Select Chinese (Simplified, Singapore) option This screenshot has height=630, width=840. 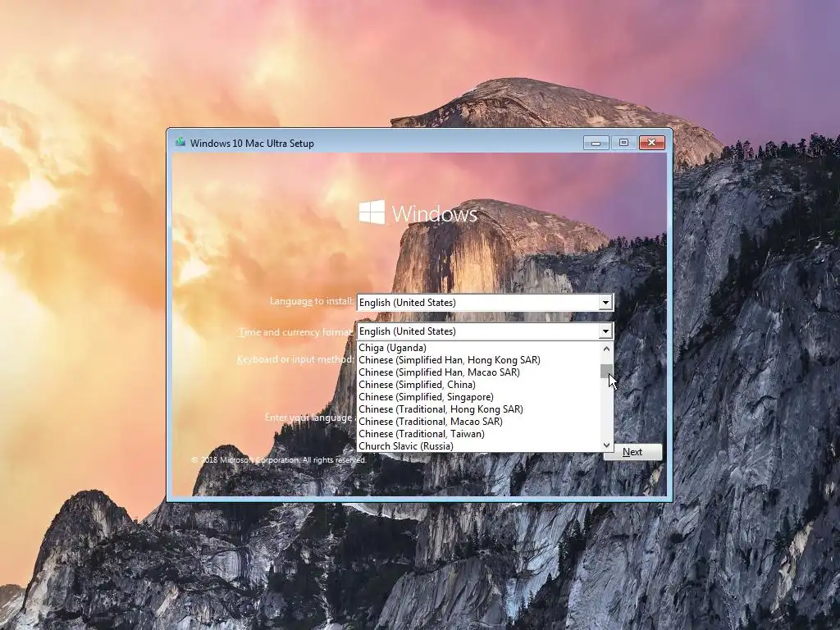coord(478,397)
